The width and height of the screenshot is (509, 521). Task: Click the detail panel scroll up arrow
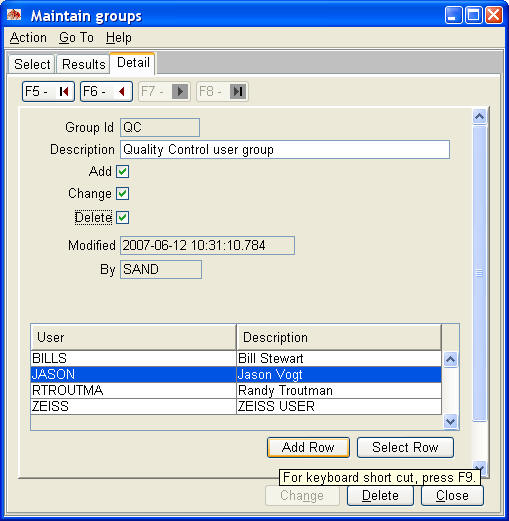[x=479, y=117]
